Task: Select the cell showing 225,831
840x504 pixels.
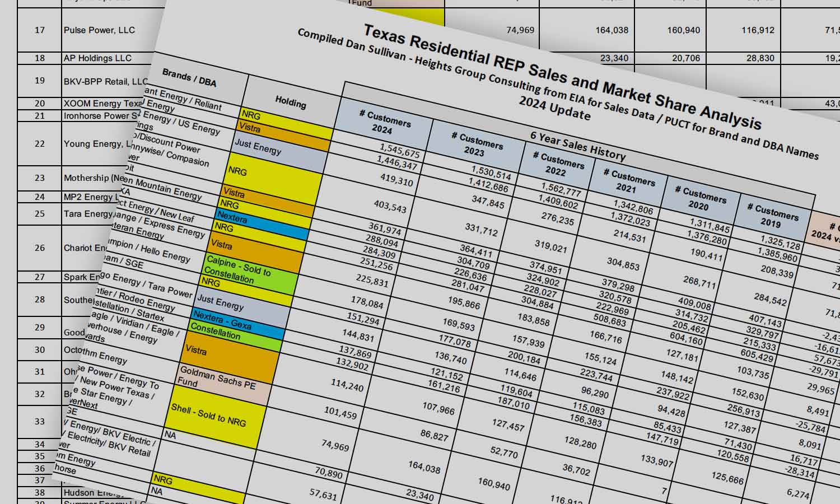Action: click(x=372, y=280)
